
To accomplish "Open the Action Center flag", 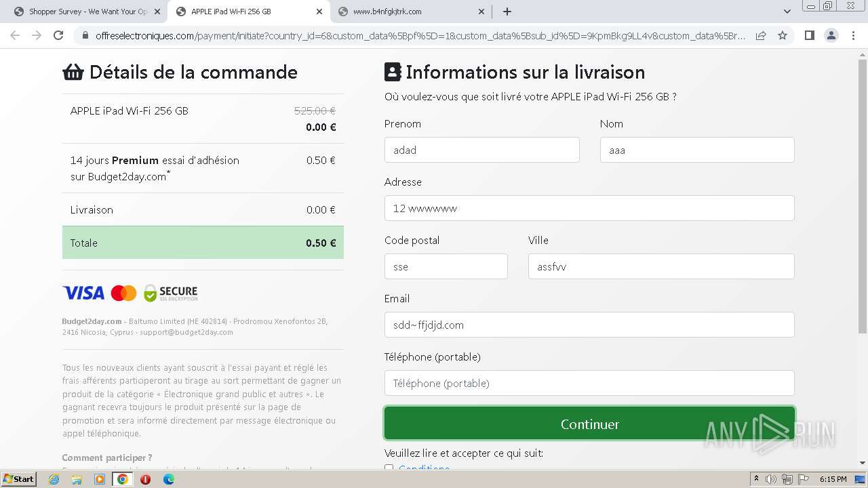I will [x=804, y=479].
